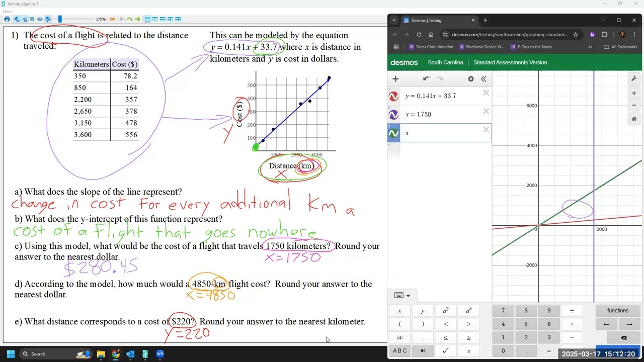Toggle visibility of y = 0.141x + 33.7 graph
Screen dimensions: 644x362
(x=393, y=96)
